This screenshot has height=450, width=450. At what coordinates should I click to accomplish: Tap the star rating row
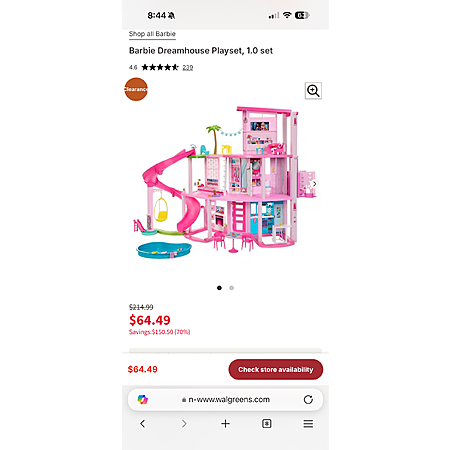click(x=160, y=67)
